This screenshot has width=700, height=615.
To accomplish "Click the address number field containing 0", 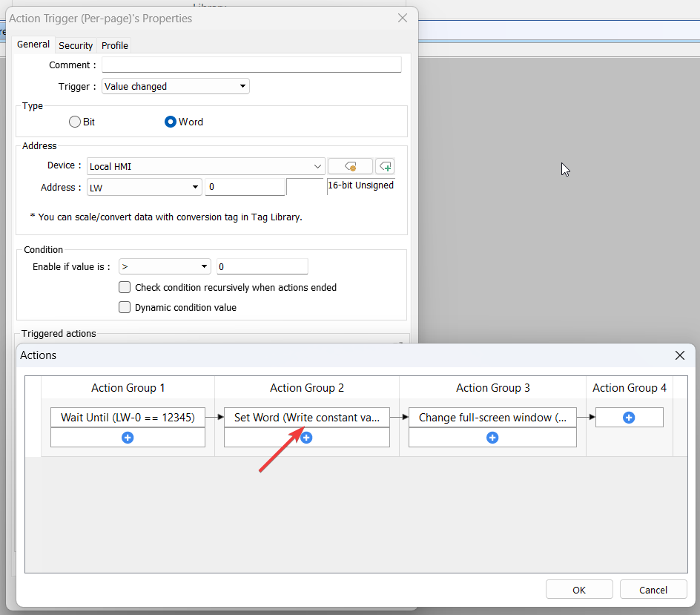I will coord(245,187).
